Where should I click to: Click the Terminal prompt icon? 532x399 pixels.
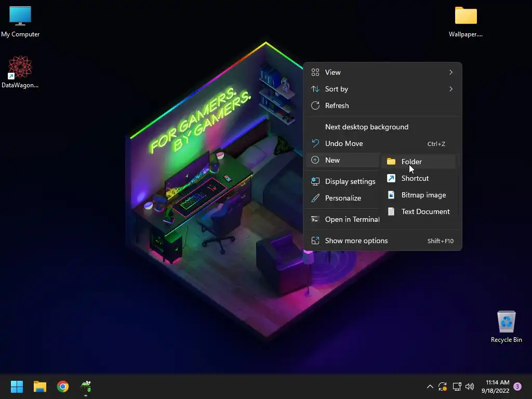[x=315, y=219]
